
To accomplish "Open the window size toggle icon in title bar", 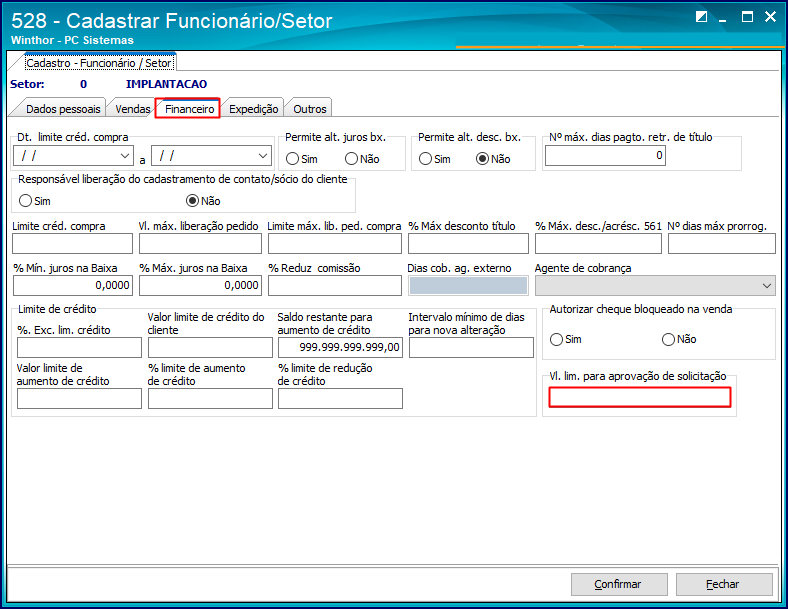I will (701, 17).
